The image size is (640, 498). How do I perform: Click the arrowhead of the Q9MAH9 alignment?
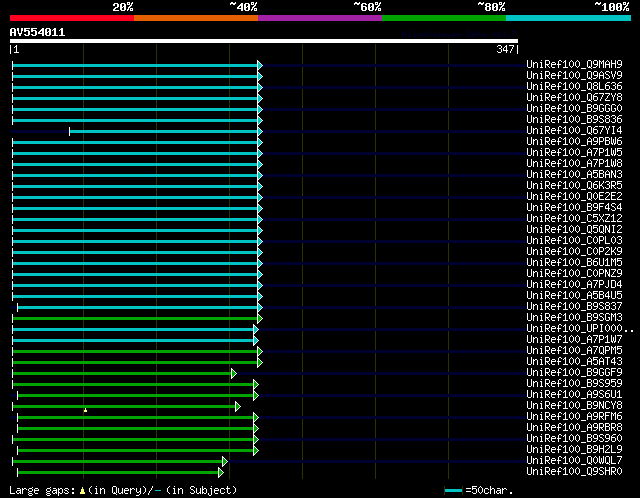tap(260, 65)
